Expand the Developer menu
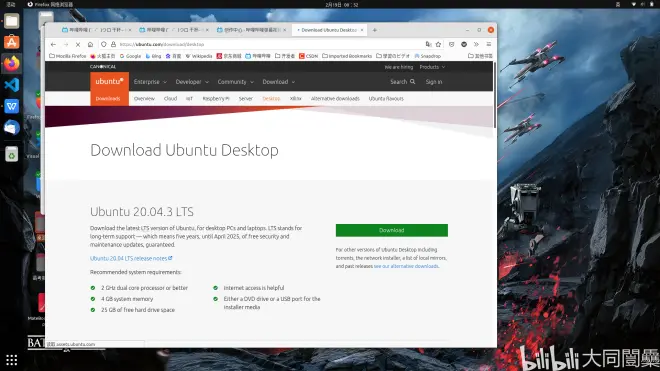The width and height of the screenshot is (660, 371). pos(192,82)
